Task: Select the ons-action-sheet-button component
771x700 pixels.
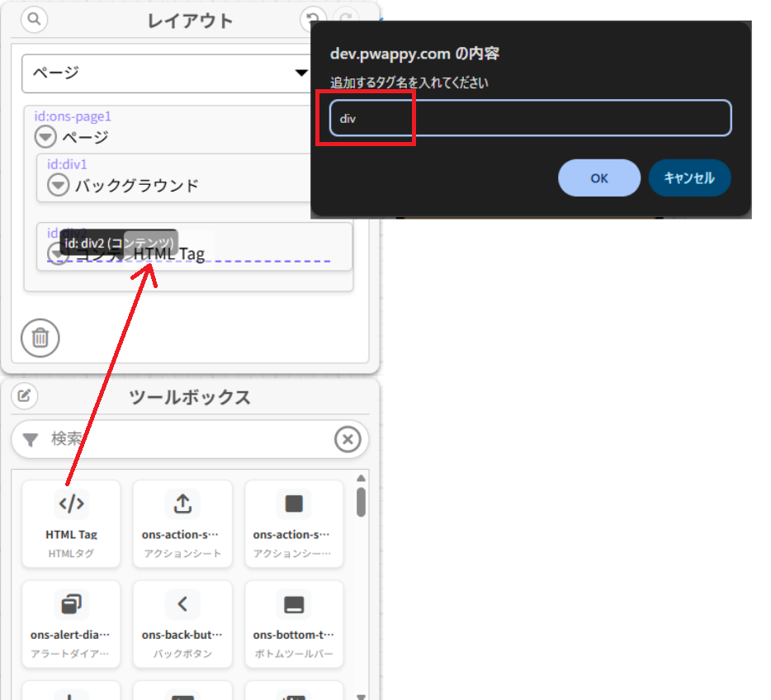Action: coord(293,525)
